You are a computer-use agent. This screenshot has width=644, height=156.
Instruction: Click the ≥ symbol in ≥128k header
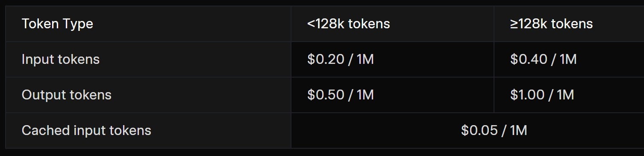click(514, 24)
